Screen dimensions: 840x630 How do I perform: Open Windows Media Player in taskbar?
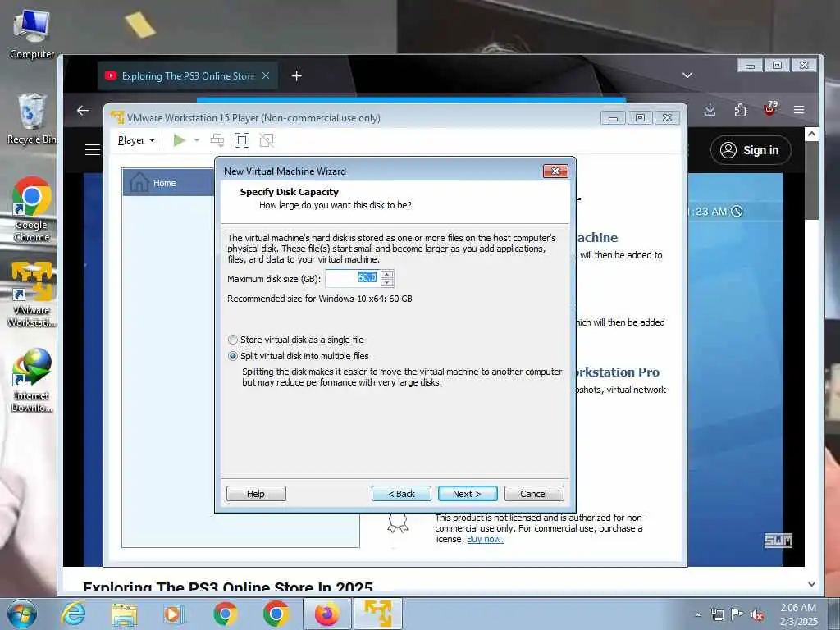coord(174,614)
